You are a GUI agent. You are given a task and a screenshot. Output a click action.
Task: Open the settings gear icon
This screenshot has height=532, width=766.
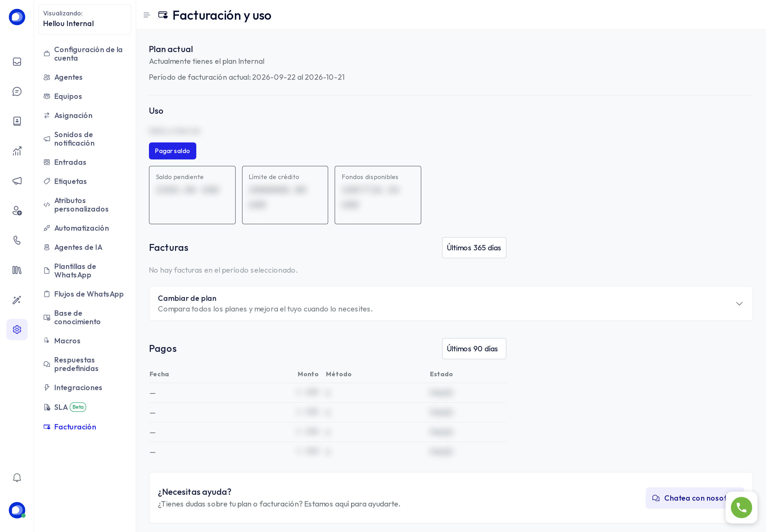(17, 330)
